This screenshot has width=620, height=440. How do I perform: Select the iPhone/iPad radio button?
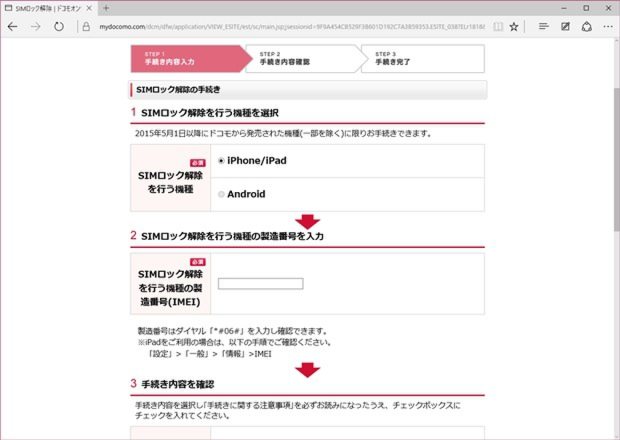(221, 161)
